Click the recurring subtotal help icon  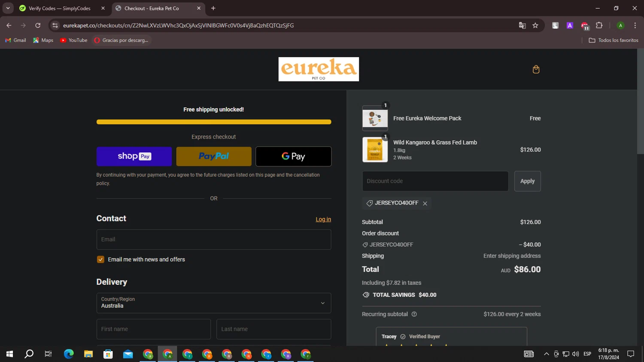414,314
